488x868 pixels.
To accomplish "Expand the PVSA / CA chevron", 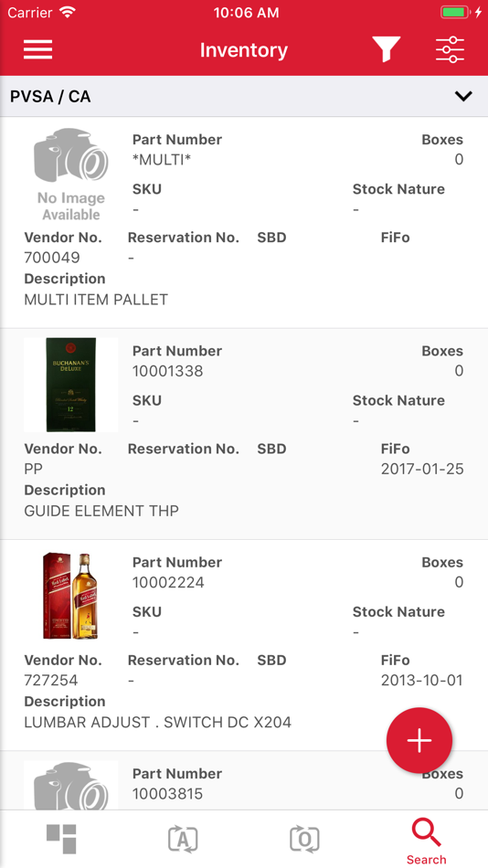I will coord(463,96).
